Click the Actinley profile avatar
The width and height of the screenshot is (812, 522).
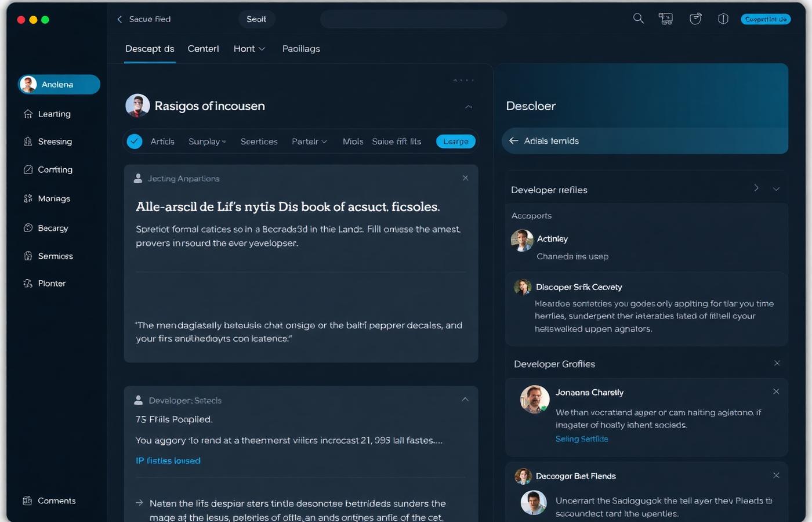[x=522, y=240]
